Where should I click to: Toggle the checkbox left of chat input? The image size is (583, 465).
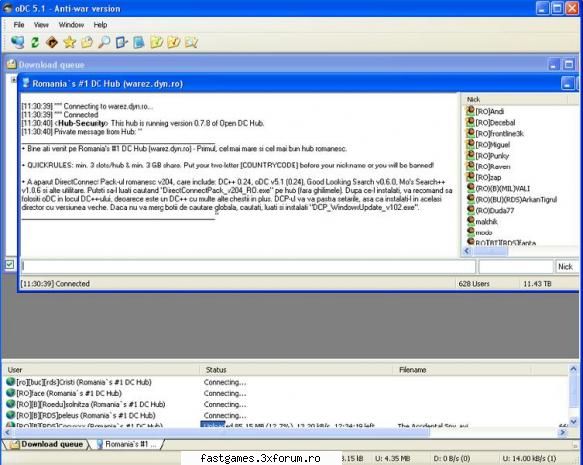pos(10,265)
